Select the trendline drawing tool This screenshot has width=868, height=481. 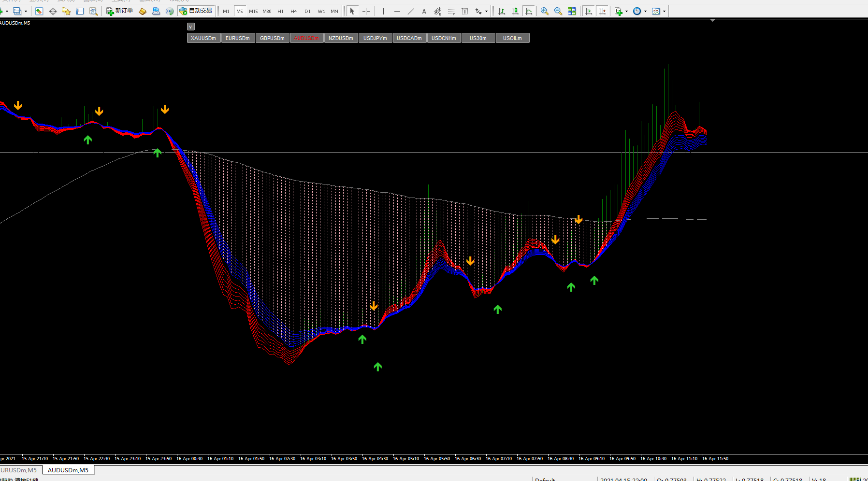coord(410,11)
